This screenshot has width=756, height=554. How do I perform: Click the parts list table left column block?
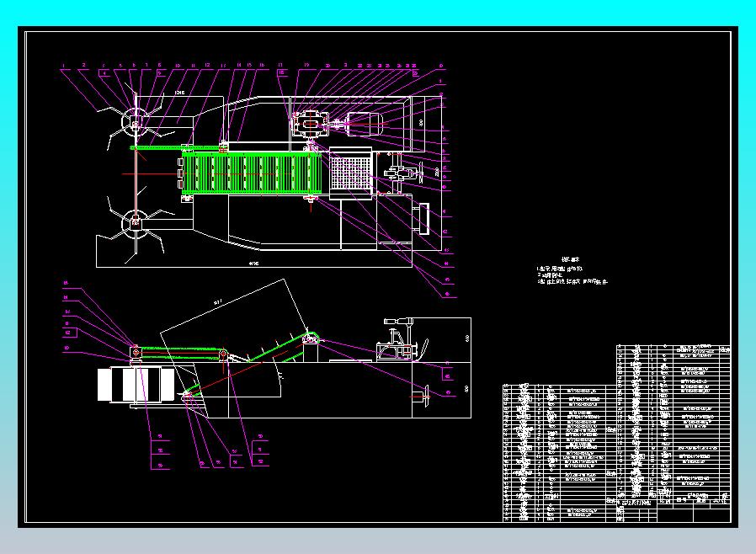(560, 452)
